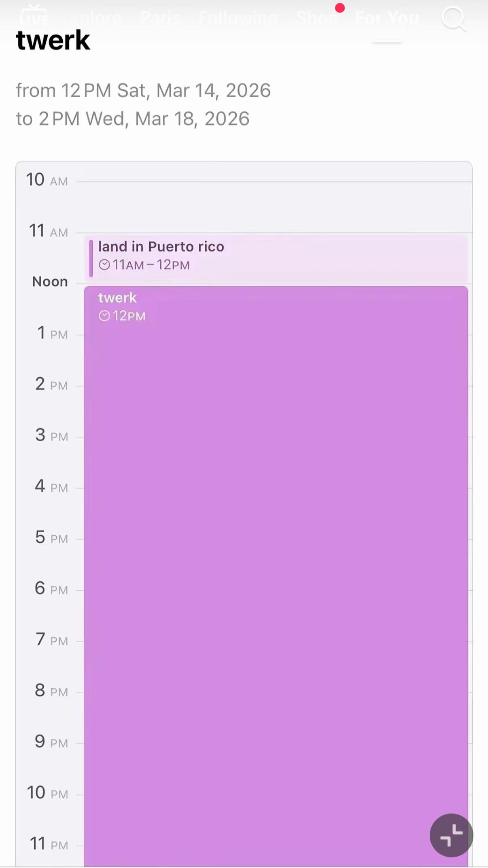Open the purple twerk event block
Image resolution: width=488 pixels, height=868 pixels.
pos(276,576)
